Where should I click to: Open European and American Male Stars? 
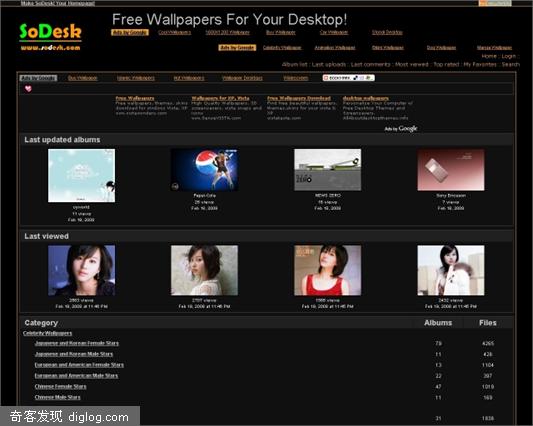click(x=76, y=376)
